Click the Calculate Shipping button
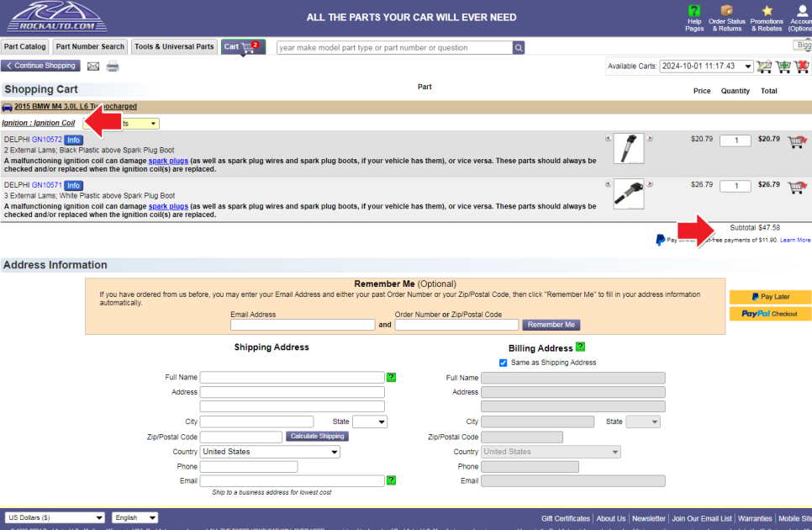 pyautogui.click(x=318, y=437)
